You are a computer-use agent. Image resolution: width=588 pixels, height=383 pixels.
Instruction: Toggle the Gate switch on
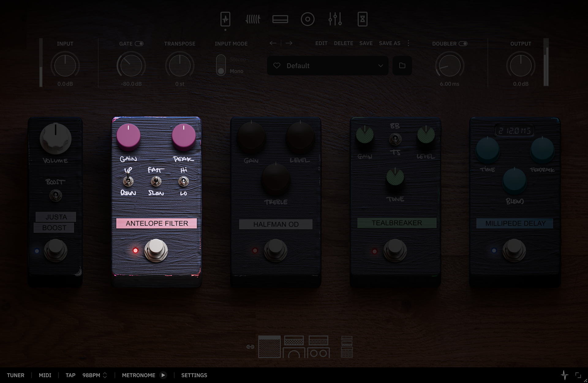click(139, 43)
